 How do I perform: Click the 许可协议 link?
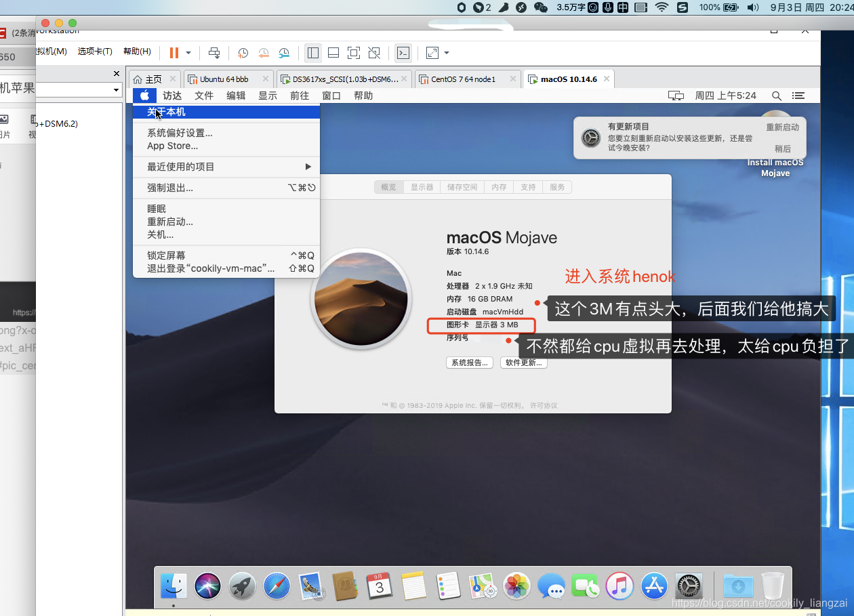pyautogui.click(x=544, y=405)
